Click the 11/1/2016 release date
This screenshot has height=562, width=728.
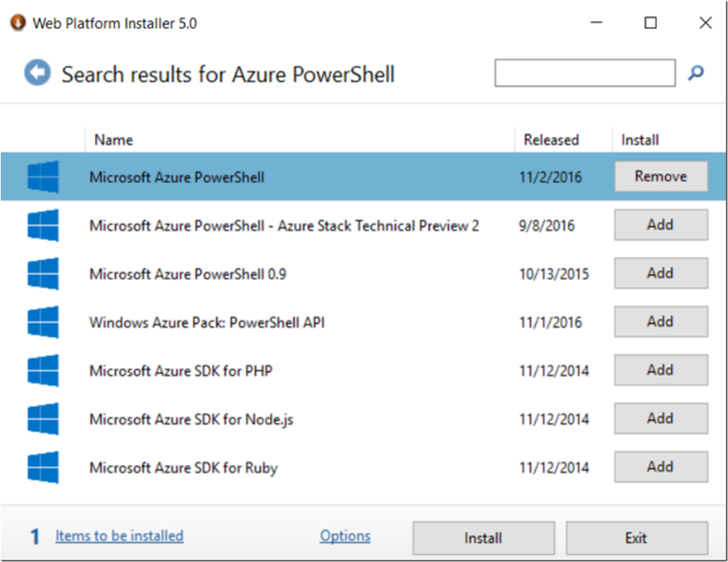pyautogui.click(x=550, y=323)
